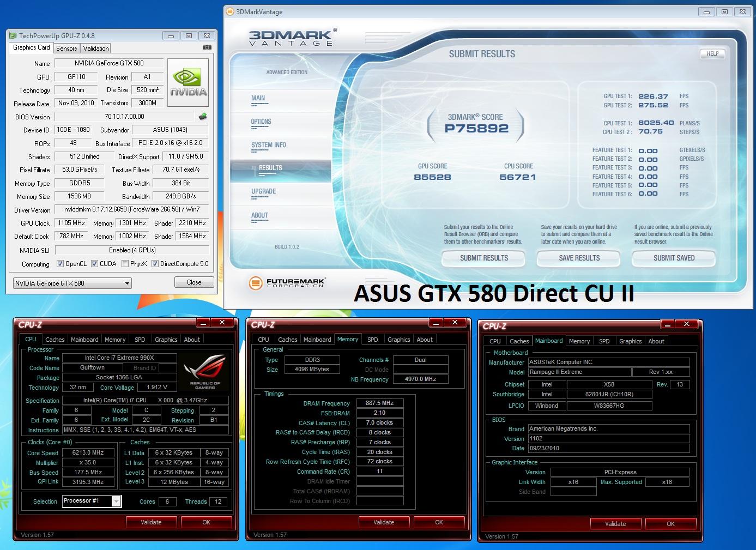Screen dimensions: 756x550
Task: Expand the Processor #1 selection dropdown
Action: 92,501
